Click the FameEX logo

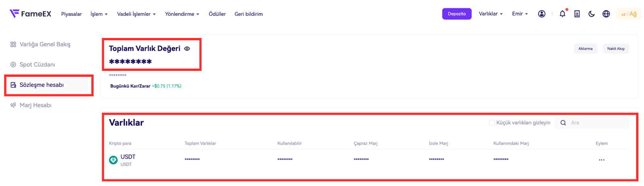click(x=31, y=14)
